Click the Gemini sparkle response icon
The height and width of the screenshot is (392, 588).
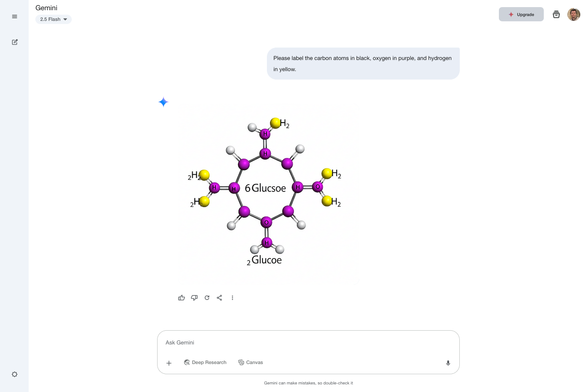(163, 102)
